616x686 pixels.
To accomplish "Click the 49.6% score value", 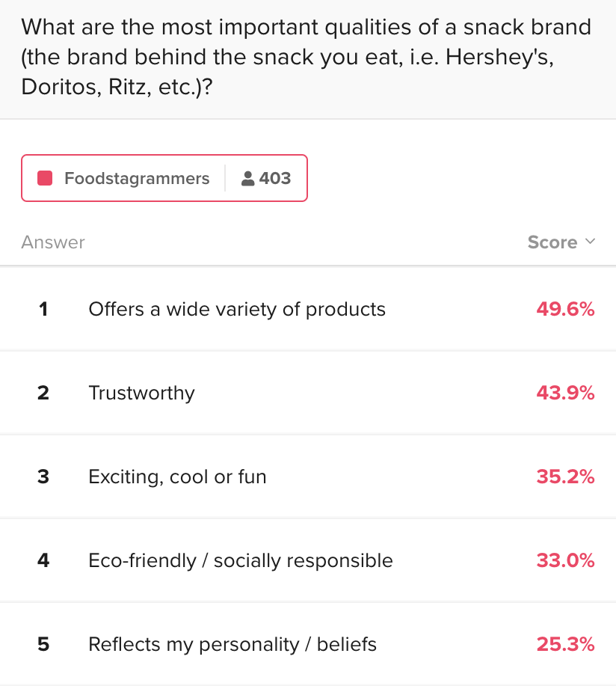I will (566, 309).
